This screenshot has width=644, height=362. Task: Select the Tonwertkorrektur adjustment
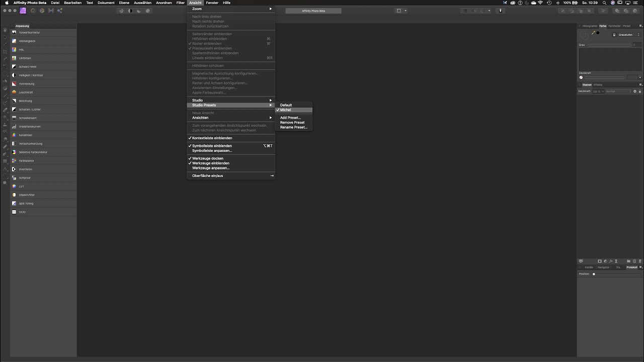tap(44, 33)
